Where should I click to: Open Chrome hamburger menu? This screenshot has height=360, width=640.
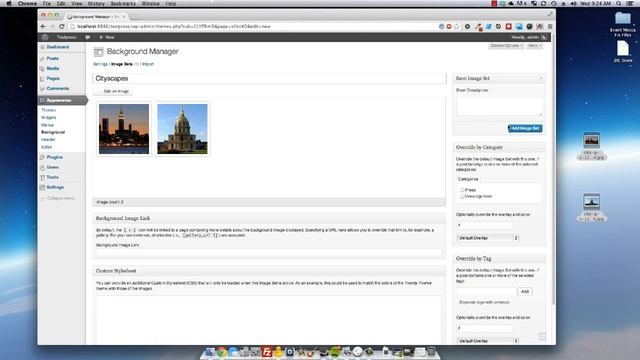pos(550,27)
